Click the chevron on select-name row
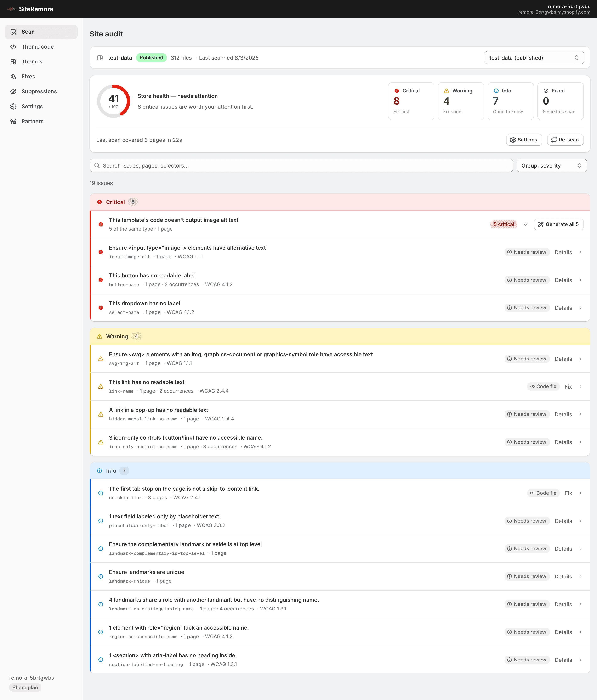Screen dimensions: 597x700 [x=580, y=308]
